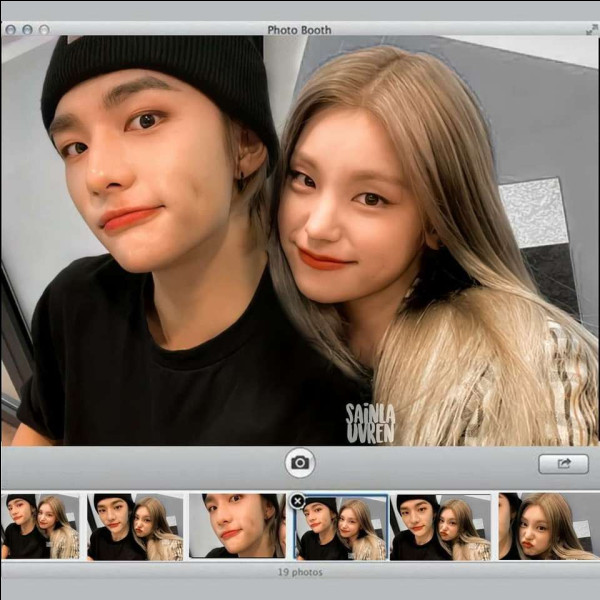
Task: Click the '19 photos' count label
Action: 300,572
